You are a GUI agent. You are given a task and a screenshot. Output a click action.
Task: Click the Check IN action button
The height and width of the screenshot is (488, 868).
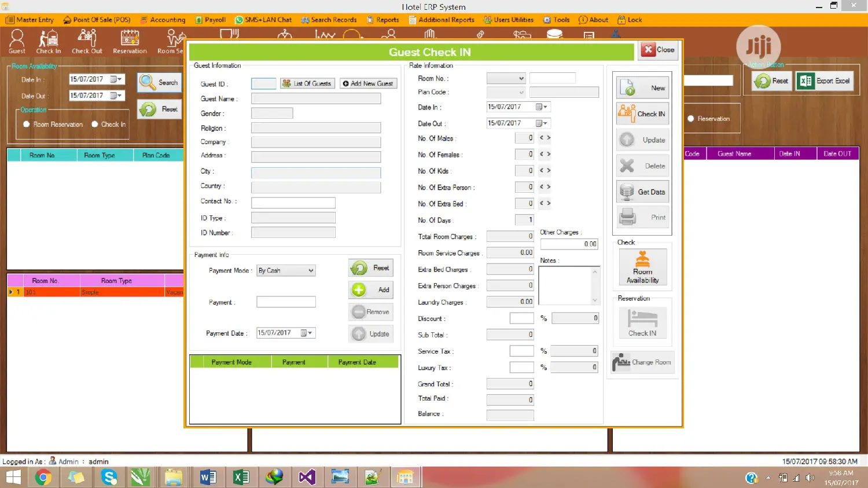tap(643, 114)
